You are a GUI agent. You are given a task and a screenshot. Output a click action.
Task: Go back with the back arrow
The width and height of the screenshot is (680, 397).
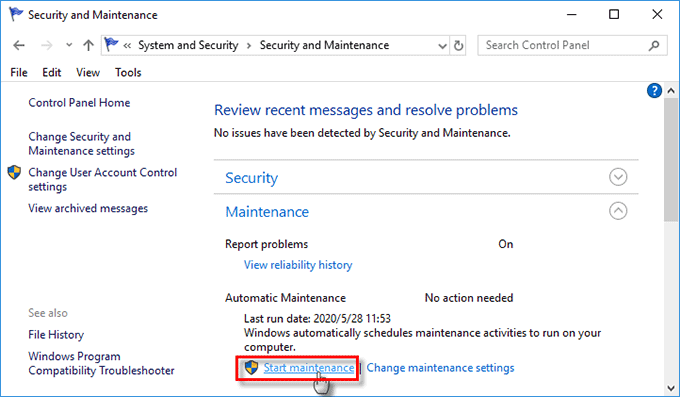pyautogui.click(x=19, y=45)
